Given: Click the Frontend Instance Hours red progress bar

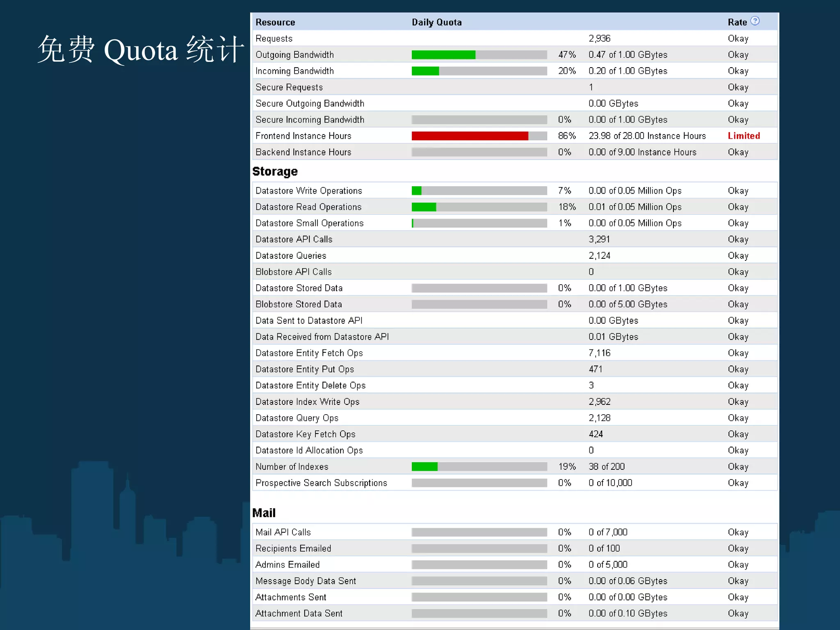Looking at the screenshot, I should (x=479, y=136).
